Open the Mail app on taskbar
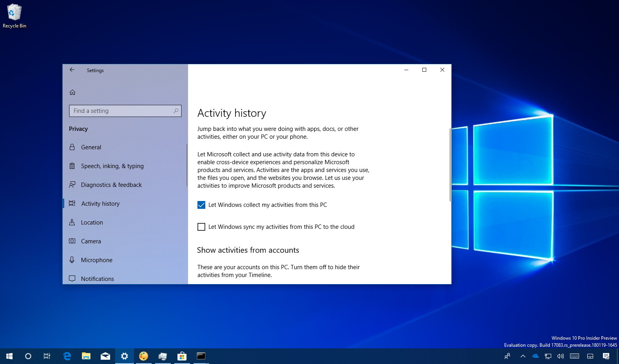 point(105,356)
